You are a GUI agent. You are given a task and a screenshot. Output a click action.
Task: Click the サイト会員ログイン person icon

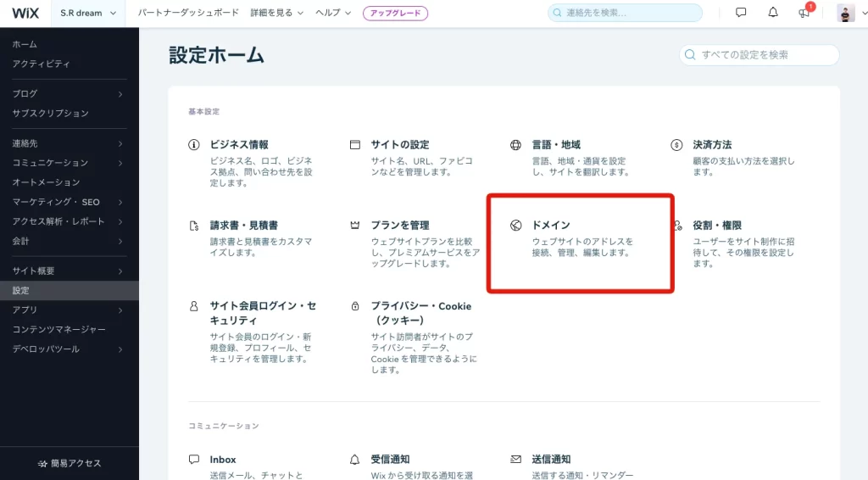(x=194, y=306)
